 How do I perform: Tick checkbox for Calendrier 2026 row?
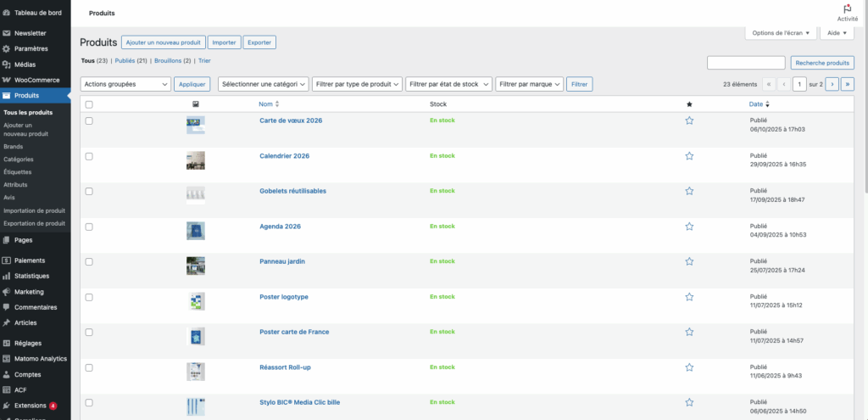[89, 156]
